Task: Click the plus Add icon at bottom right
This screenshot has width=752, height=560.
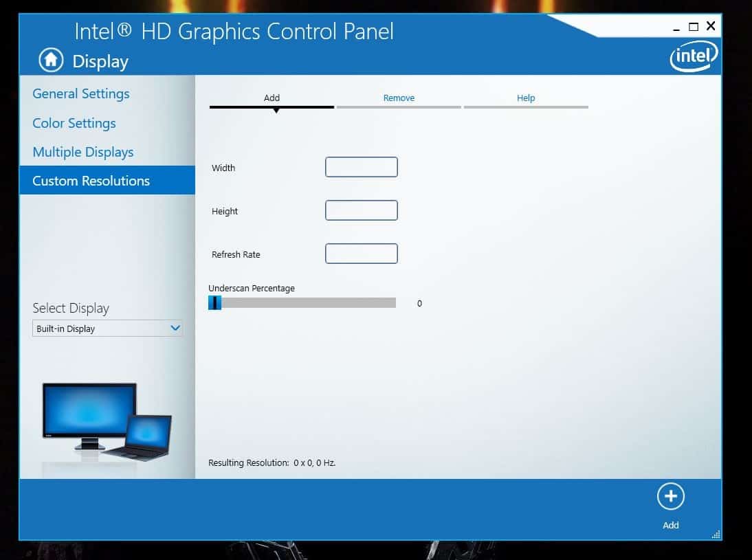Action: pos(670,496)
